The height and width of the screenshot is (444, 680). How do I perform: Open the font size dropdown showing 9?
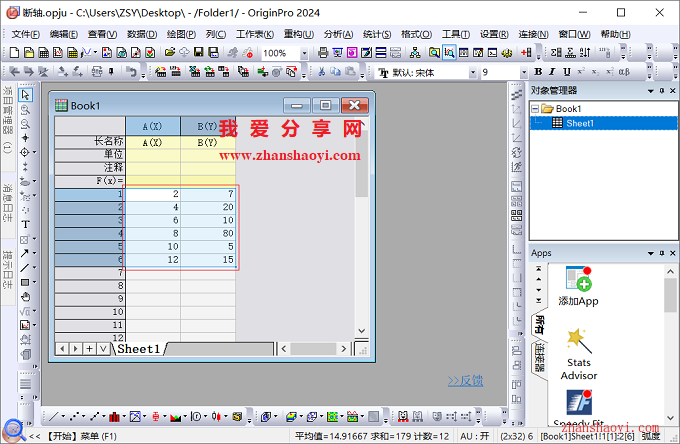coord(523,72)
